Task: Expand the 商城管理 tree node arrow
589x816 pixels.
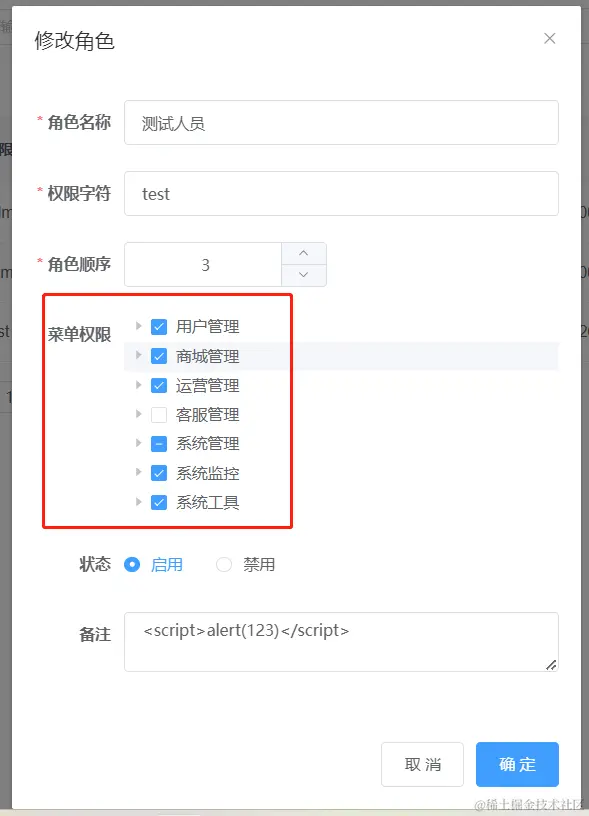Action: 138,355
